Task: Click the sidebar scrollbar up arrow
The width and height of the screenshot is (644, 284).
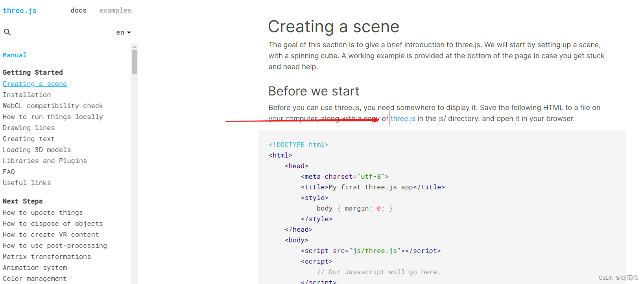Action: 134,46
